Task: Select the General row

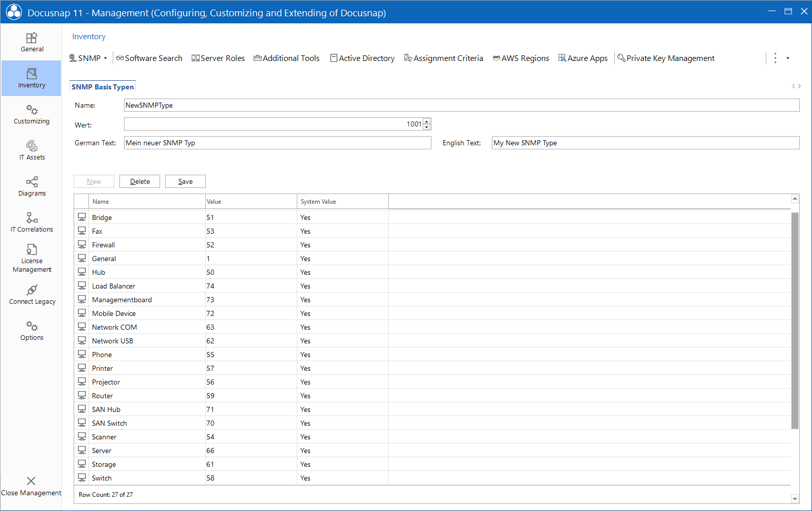Action: [432, 259]
